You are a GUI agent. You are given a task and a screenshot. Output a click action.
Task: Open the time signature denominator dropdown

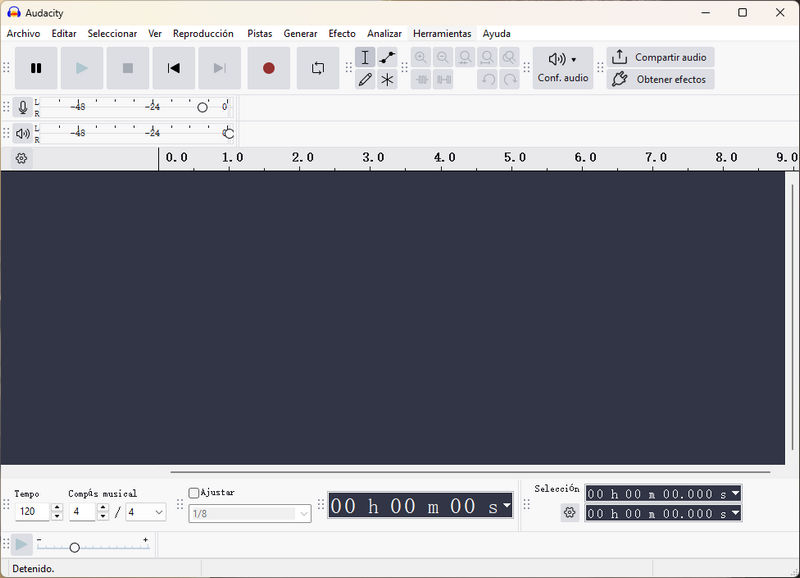(x=146, y=512)
